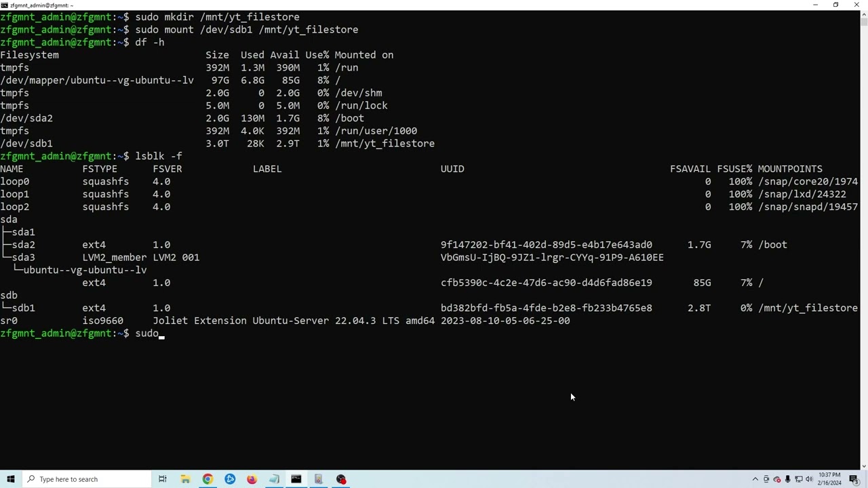The height and width of the screenshot is (488, 868).
Task: Click the '2.8T' FSAVAIL value
Action: [699, 308]
